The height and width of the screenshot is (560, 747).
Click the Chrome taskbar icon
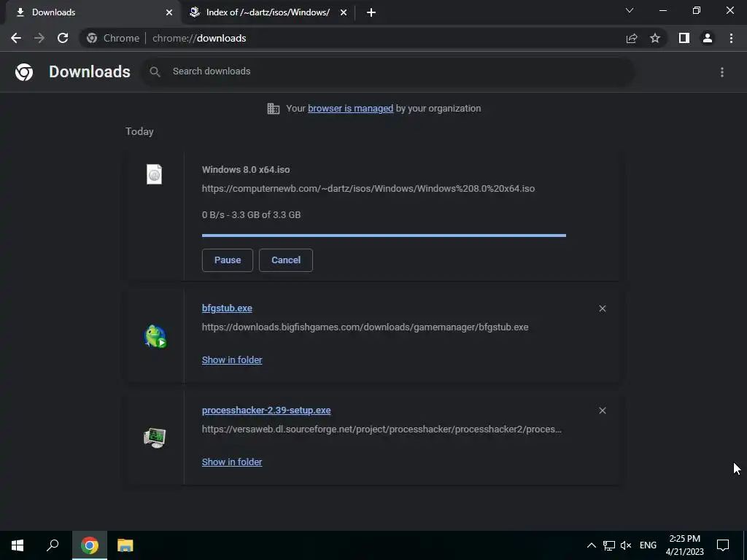(x=90, y=545)
